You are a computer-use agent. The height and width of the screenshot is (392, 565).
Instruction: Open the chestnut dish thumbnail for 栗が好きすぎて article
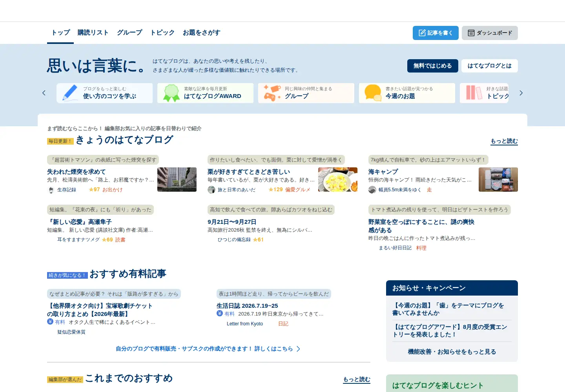[338, 180]
